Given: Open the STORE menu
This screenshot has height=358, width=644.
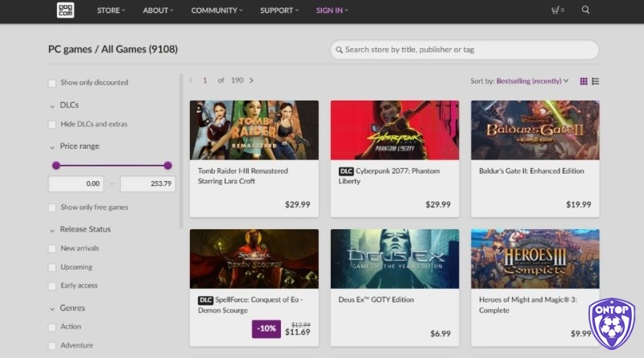Looking at the screenshot, I should 111,10.
